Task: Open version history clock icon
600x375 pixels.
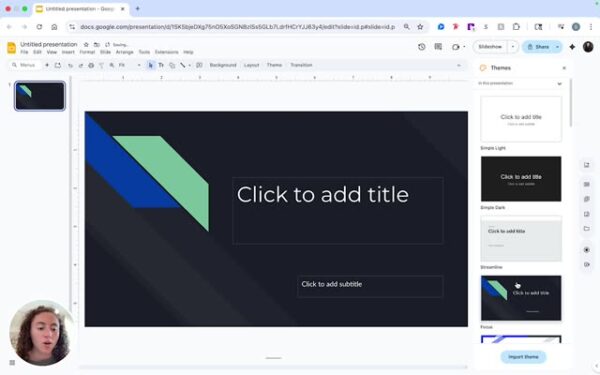Action: pyautogui.click(x=422, y=47)
